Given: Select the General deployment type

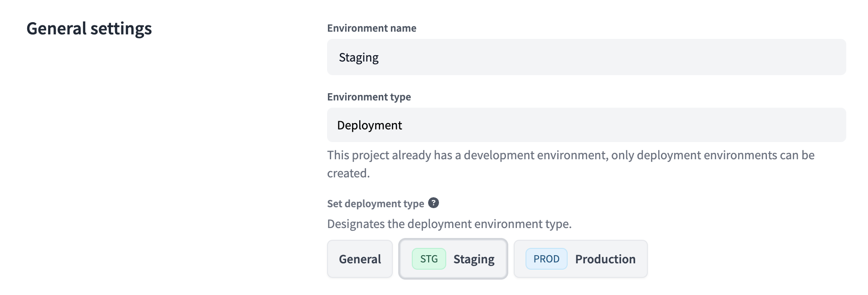Looking at the screenshot, I should point(360,259).
